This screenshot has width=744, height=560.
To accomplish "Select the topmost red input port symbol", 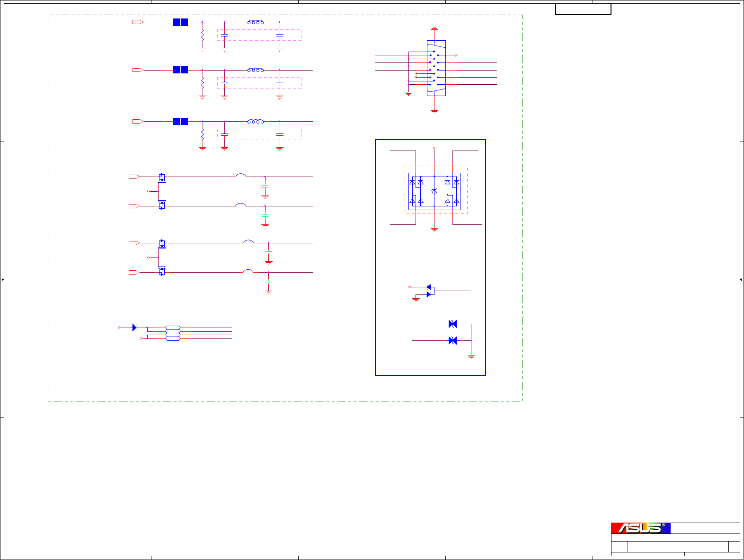I will click(138, 22).
